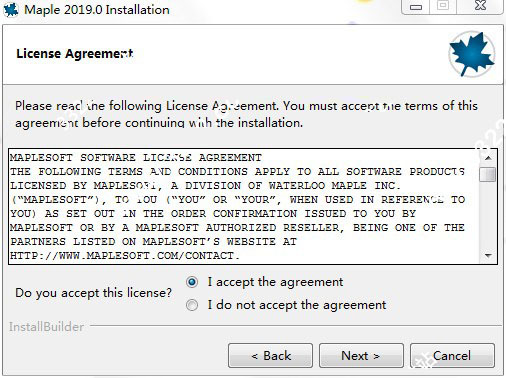The width and height of the screenshot is (506, 378).
Task: Close the Maple installer window
Action: [x=480, y=6]
